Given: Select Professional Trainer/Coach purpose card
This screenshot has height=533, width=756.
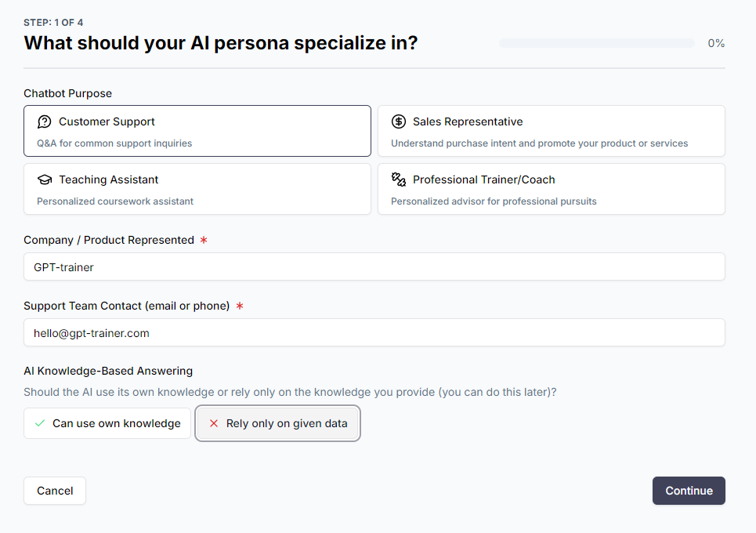Looking at the screenshot, I should pos(551,189).
